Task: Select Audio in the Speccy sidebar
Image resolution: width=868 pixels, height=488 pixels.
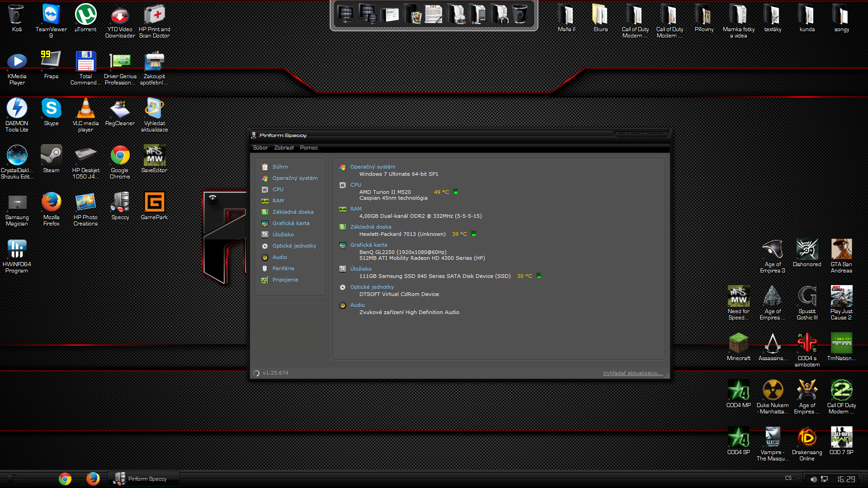Action: (x=279, y=257)
